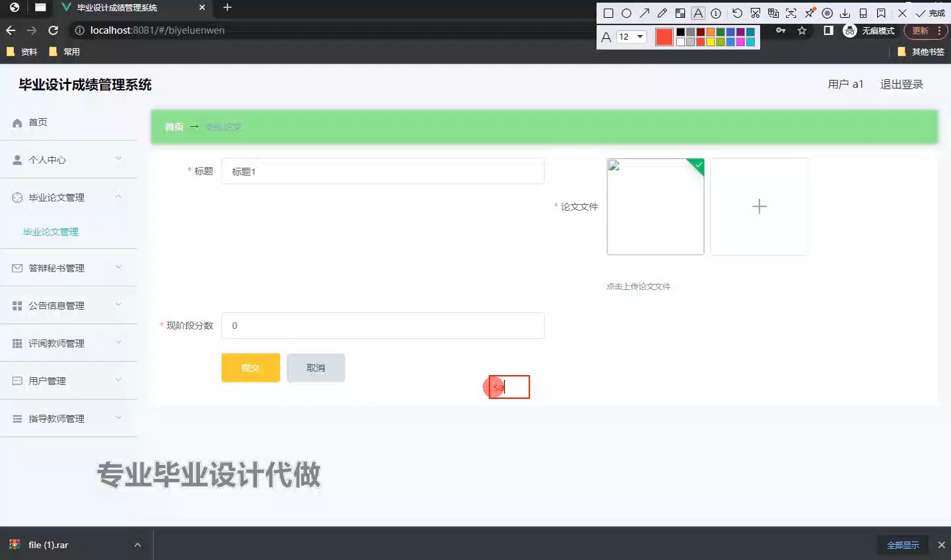Click the 首页 breadcrumb link
This screenshot has height=560, width=951.
point(174,127)
